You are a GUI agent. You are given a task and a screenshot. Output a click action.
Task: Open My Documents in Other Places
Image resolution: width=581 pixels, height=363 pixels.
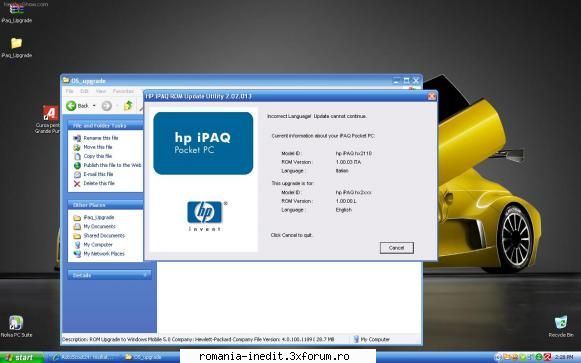(99, 226)
